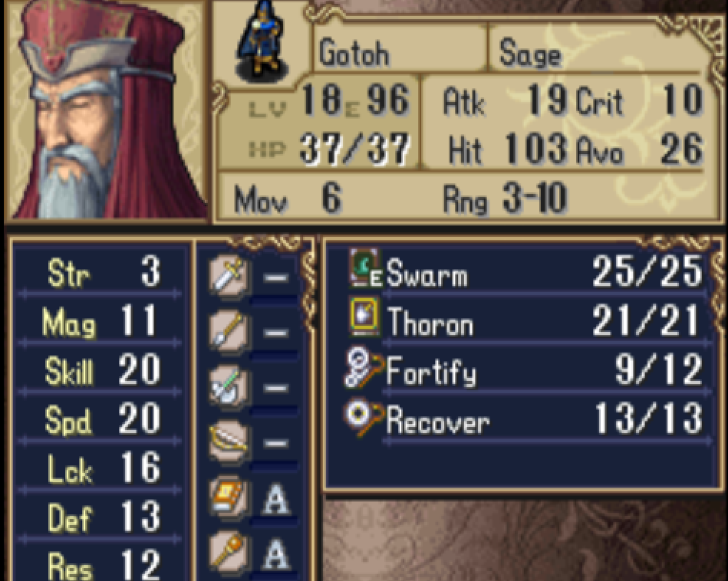Click the lance weapon rank icon
Screen dimensions: 728x581
point(228,331)
